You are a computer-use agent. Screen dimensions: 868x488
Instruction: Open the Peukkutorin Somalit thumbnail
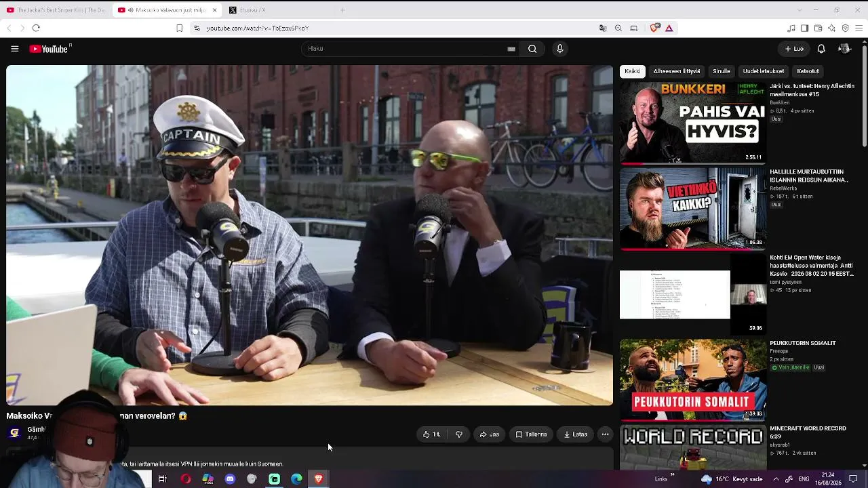[x=692, y=380]
